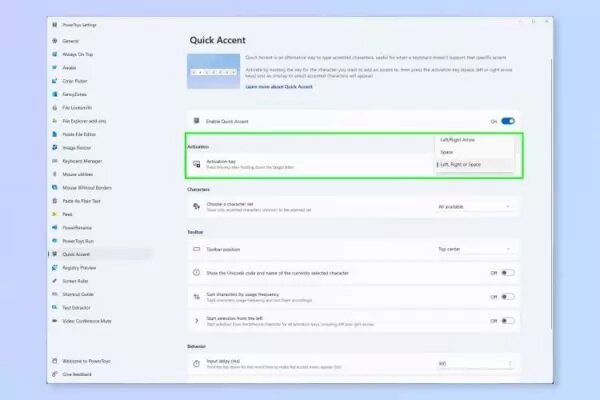Enable Show the Unicode code and name toggle
Viewport: 600px width, 400px height.
pos(508,273)
